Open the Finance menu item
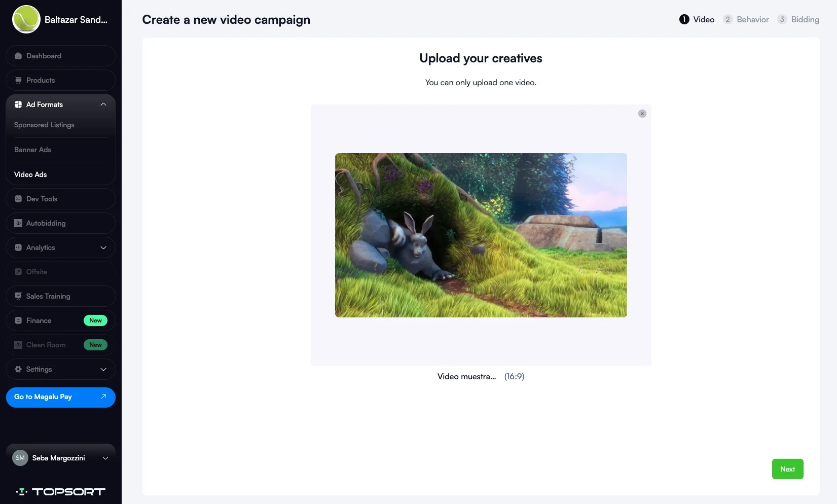837x504 pixels. 61,320
